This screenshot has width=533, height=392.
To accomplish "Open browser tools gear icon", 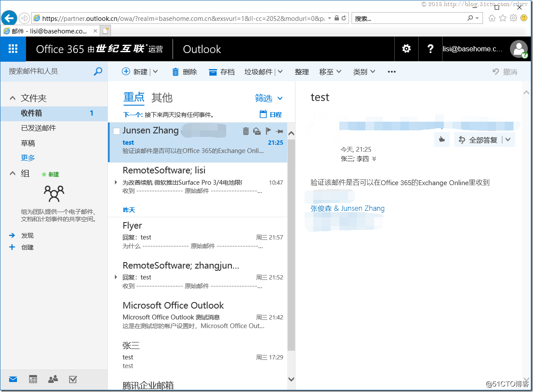I will pyautogui.click(x=513, y=18).
